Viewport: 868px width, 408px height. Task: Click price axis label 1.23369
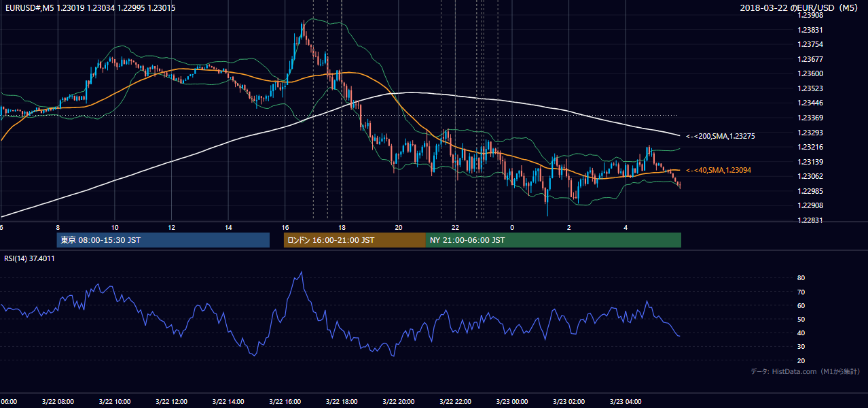pyautogui.click(x=810, y=118)
